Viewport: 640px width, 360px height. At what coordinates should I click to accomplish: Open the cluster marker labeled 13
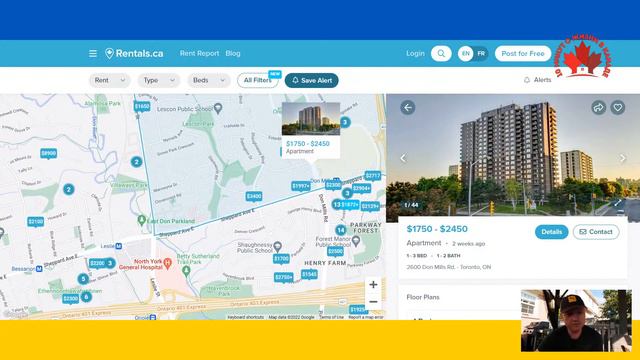point(337,204)
